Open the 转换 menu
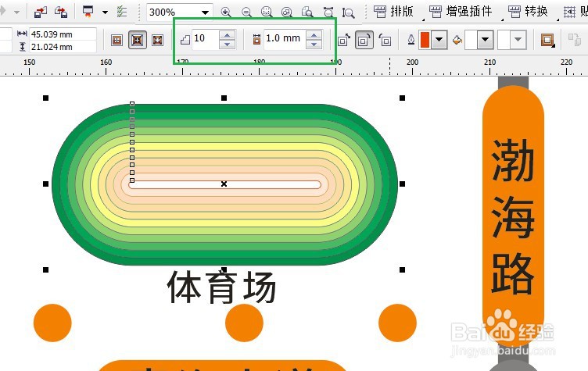 (528, 12)
